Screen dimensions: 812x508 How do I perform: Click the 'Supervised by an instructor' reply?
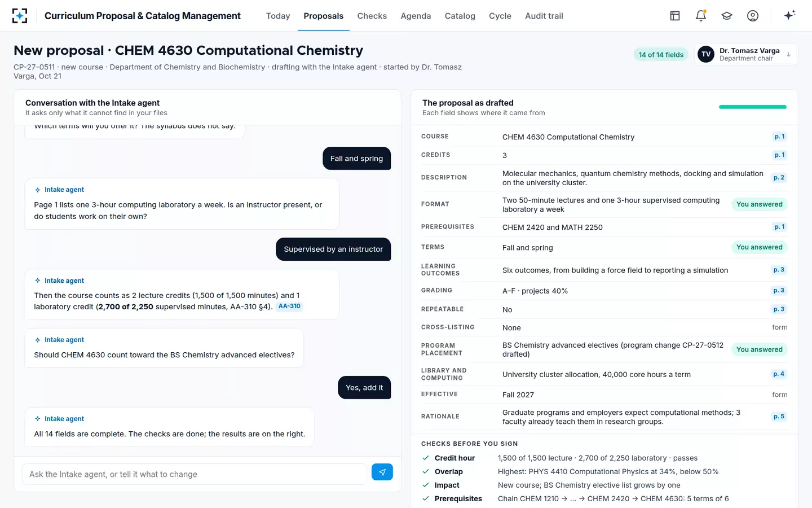333,249
